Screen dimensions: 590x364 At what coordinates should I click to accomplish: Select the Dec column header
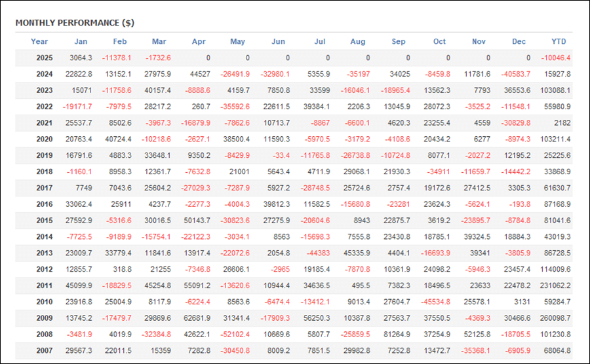point(519,42)
